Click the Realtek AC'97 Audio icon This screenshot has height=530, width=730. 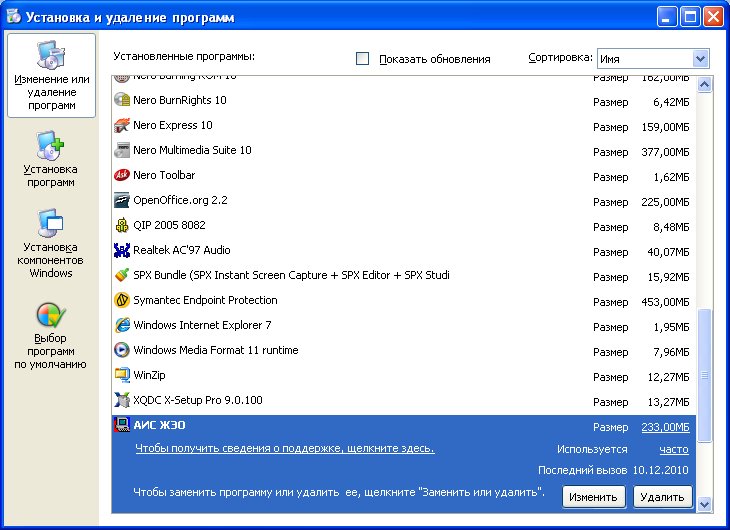[x=122, y=250]
